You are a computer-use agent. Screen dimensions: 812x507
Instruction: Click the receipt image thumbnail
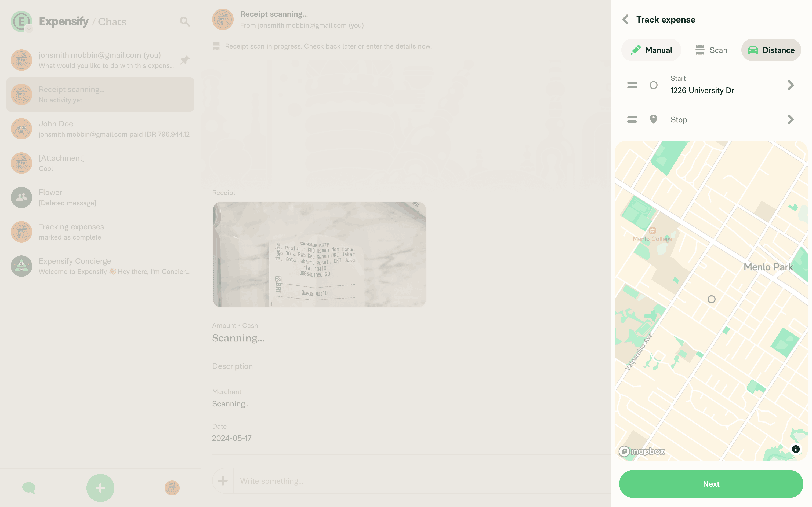319,254
